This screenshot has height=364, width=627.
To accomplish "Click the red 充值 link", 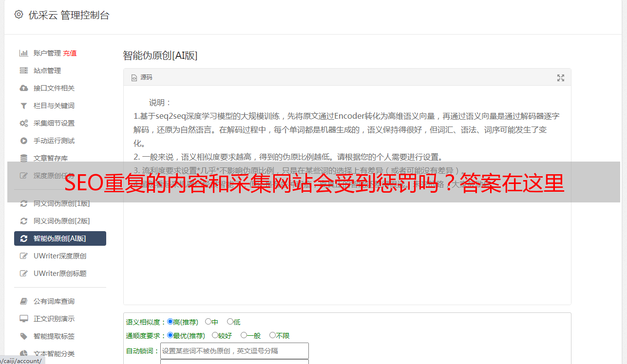I will 70,53.
